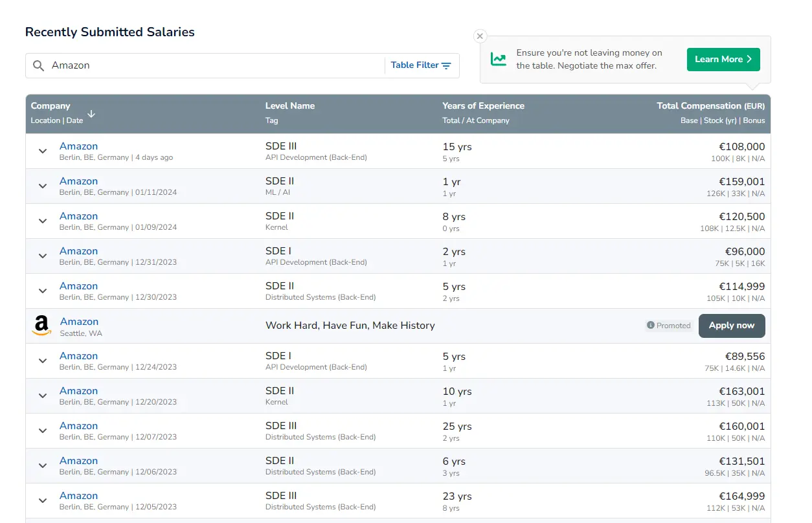Open Amazon link in 12/31/2023 row
Screen dimensions: 812x523
78,251
